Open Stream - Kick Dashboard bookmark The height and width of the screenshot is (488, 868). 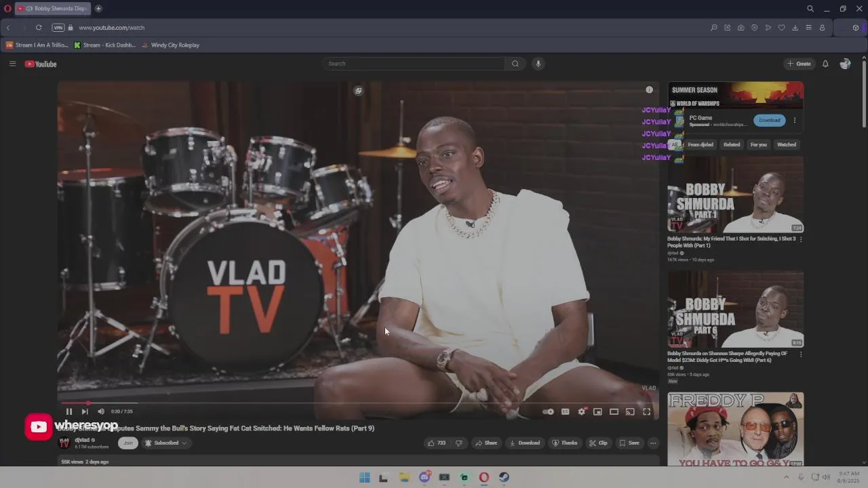click(x=104, y=45)
